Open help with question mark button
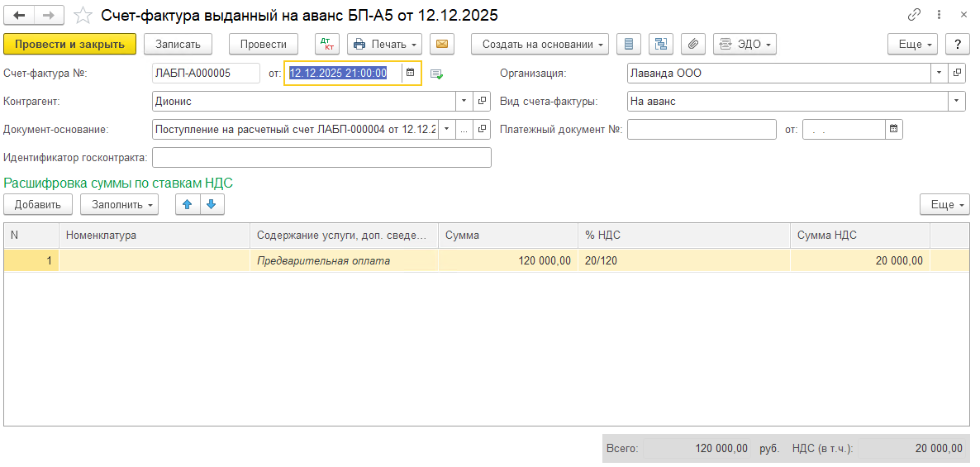 coord(957,44)
